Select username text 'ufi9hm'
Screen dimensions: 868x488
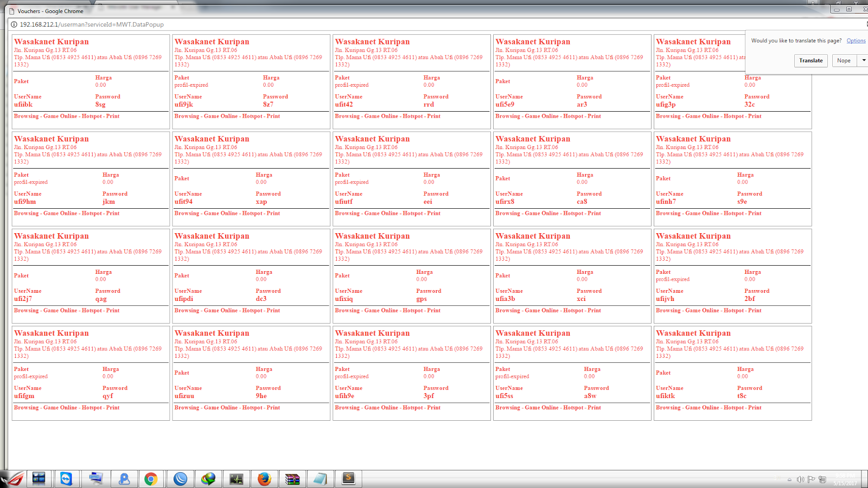click(x=25, y=202)
